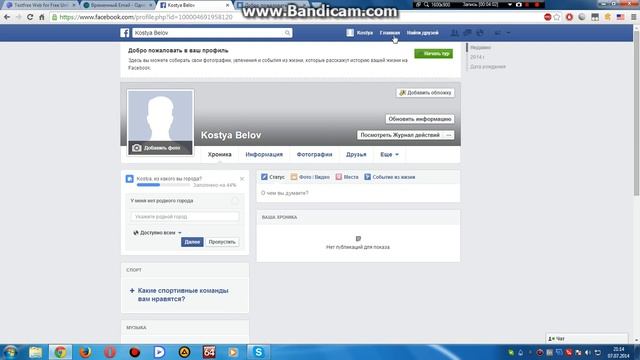Open the Фотографии tab

(314, 154)
